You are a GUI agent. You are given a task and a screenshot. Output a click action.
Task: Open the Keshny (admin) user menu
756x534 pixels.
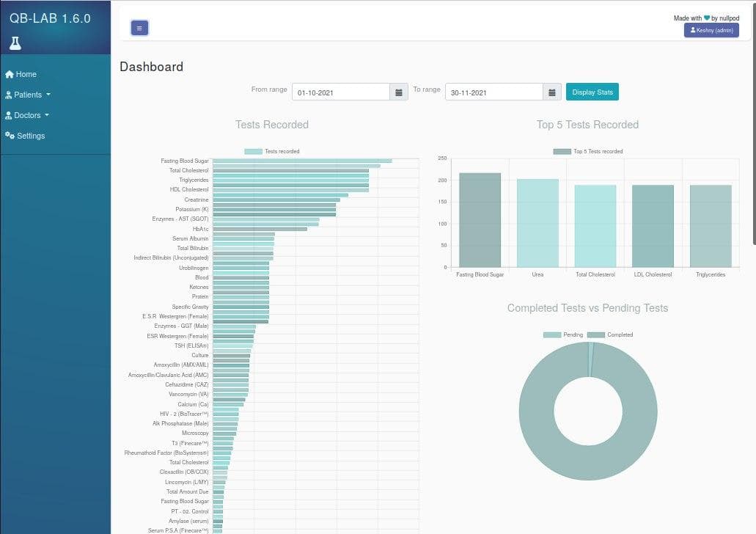tap(711, 30)
